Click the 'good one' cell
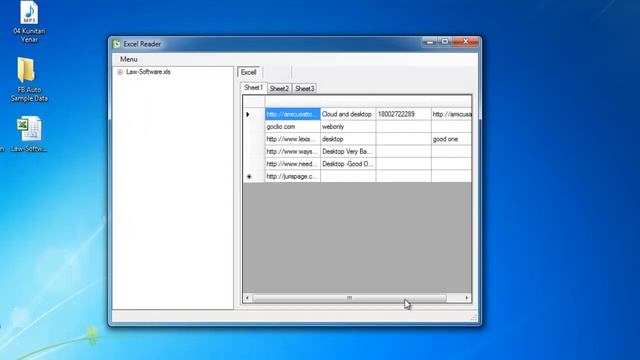Image resolution: width=640 pixels, height=360 pixels. (451, 139)
